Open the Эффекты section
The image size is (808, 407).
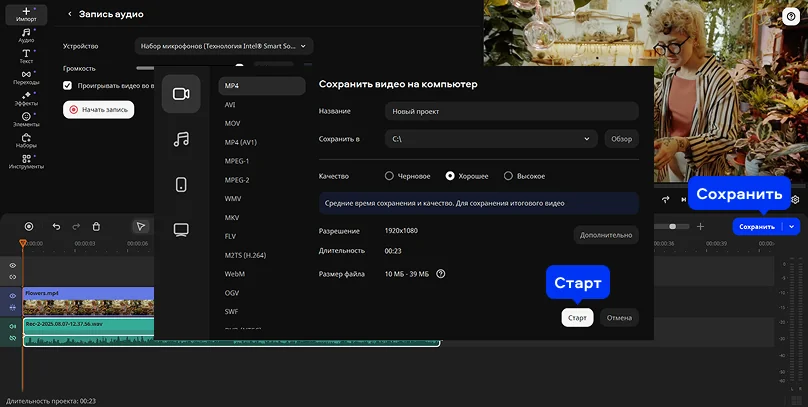[26, 99]
